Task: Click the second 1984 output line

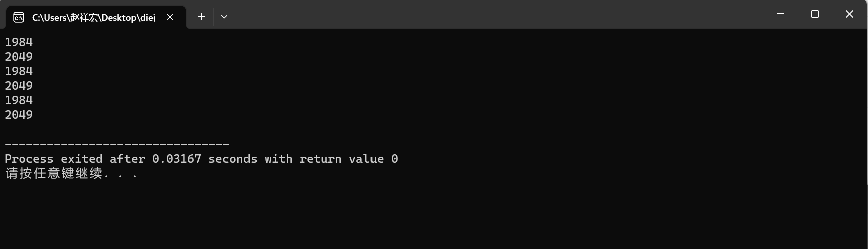Action: [19, 71]
